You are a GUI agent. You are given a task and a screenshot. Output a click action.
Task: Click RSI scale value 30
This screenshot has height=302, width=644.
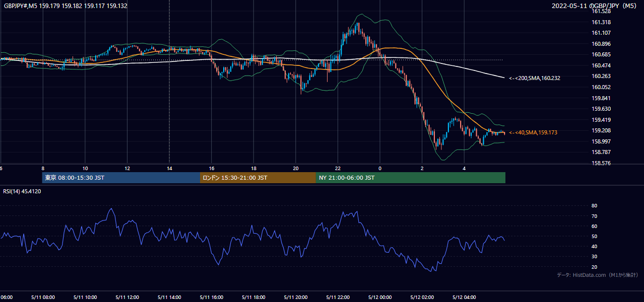[594, 257]
